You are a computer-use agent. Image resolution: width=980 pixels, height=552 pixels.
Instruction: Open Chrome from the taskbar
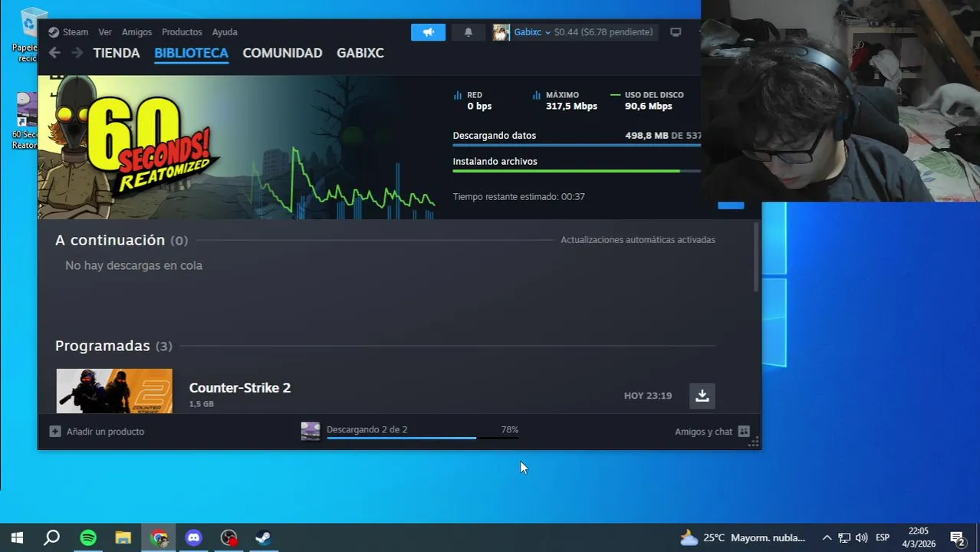(x=159, y=537)
